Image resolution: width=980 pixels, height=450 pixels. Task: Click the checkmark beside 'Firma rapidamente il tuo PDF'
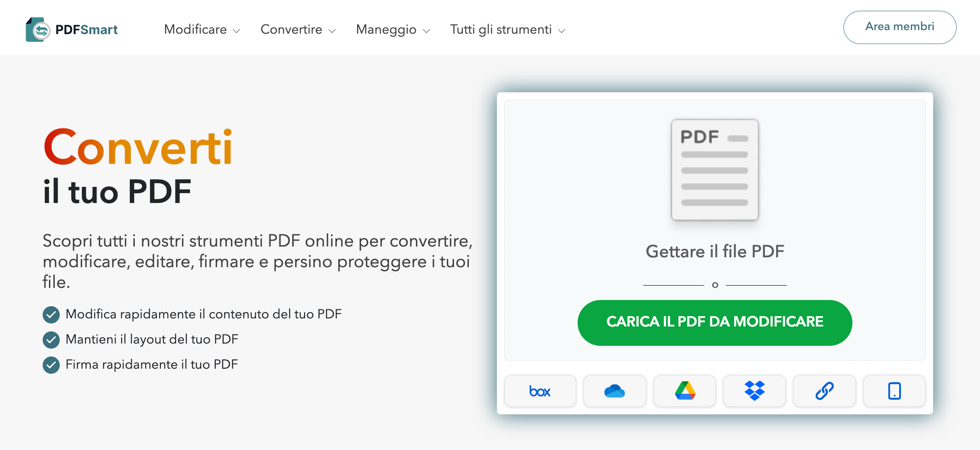coord(51,365)
